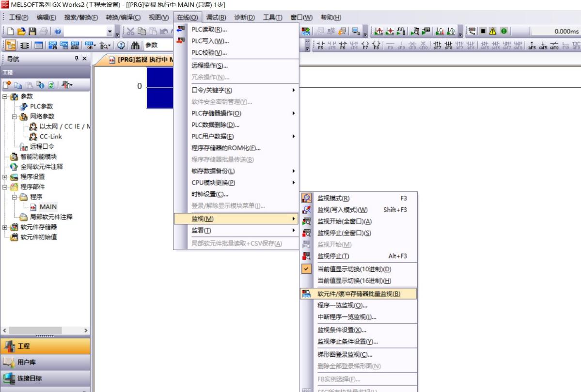Toggle the Navigation tree view icon

pos(10,45)
